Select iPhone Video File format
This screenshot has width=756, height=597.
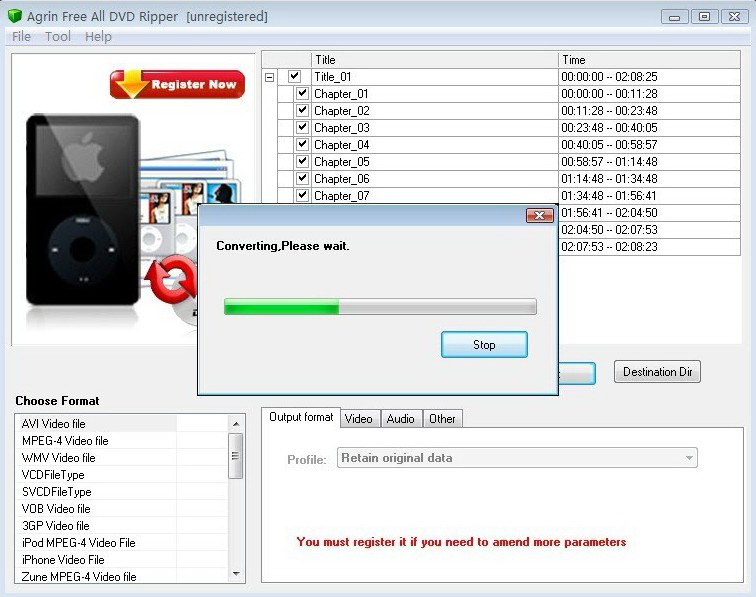121,560
